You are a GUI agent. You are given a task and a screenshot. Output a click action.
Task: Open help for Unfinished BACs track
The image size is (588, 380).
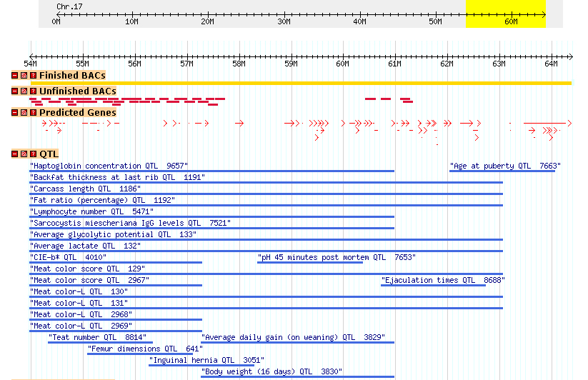click(33, 91)
